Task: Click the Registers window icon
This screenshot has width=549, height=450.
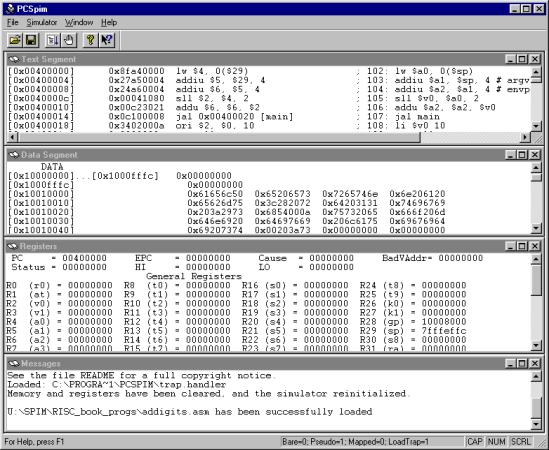Action: (x=13, y=247)
